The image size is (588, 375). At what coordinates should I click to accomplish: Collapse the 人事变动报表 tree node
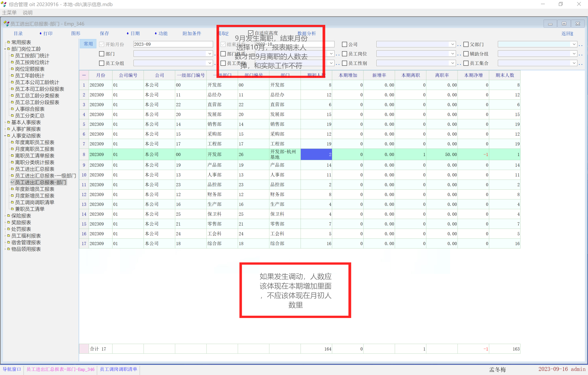click(x=5, y=136)
